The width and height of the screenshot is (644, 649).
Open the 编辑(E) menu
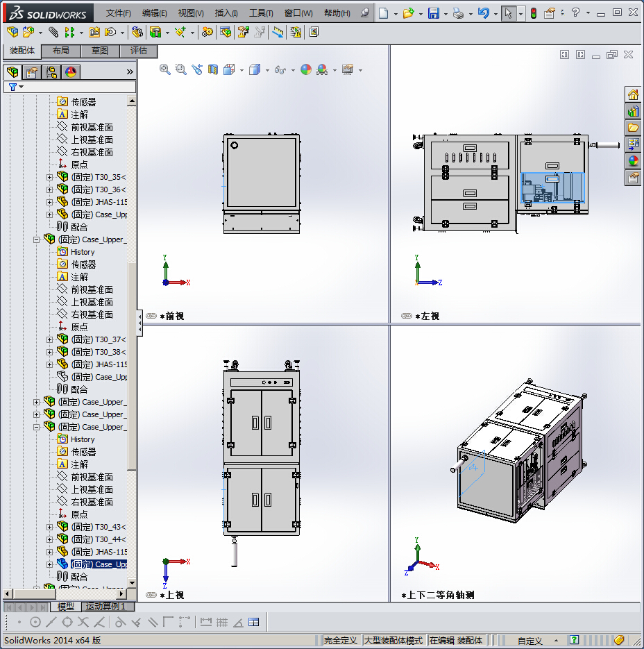pyautogui.click(x=154, y=13)
